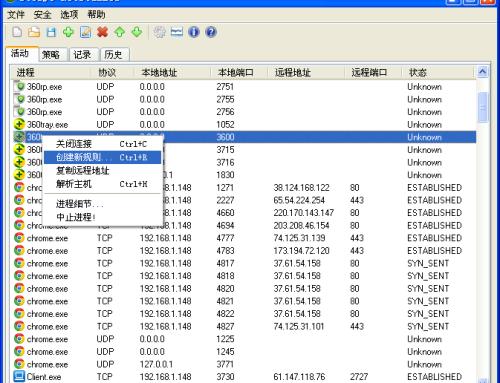
Task: Click remote address 220.170.143.147
Action: click(304, 213)
